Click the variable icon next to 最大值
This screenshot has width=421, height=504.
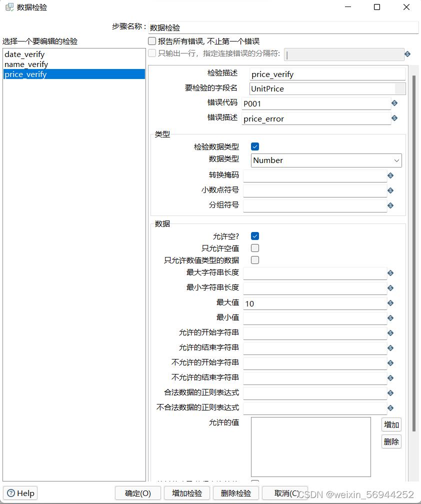click(x=390, y=302)
